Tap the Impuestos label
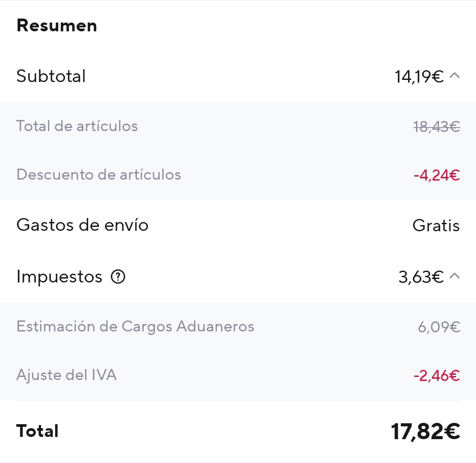 click(59, 277)
